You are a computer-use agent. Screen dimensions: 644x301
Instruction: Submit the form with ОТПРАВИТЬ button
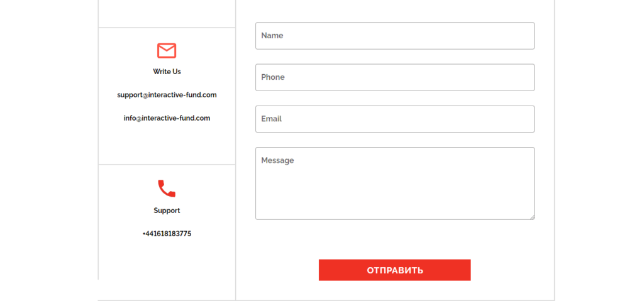click(395, 270)
